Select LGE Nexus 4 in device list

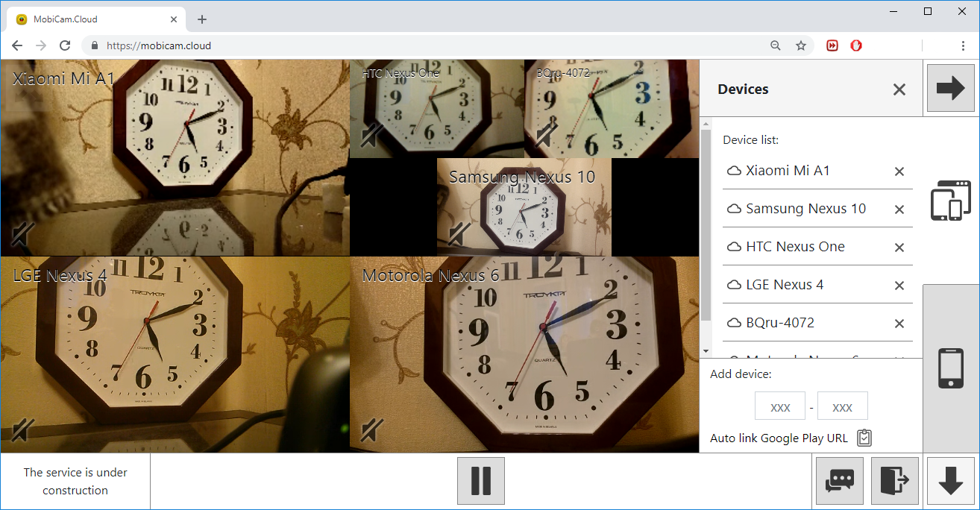click(x=785, y=285)
